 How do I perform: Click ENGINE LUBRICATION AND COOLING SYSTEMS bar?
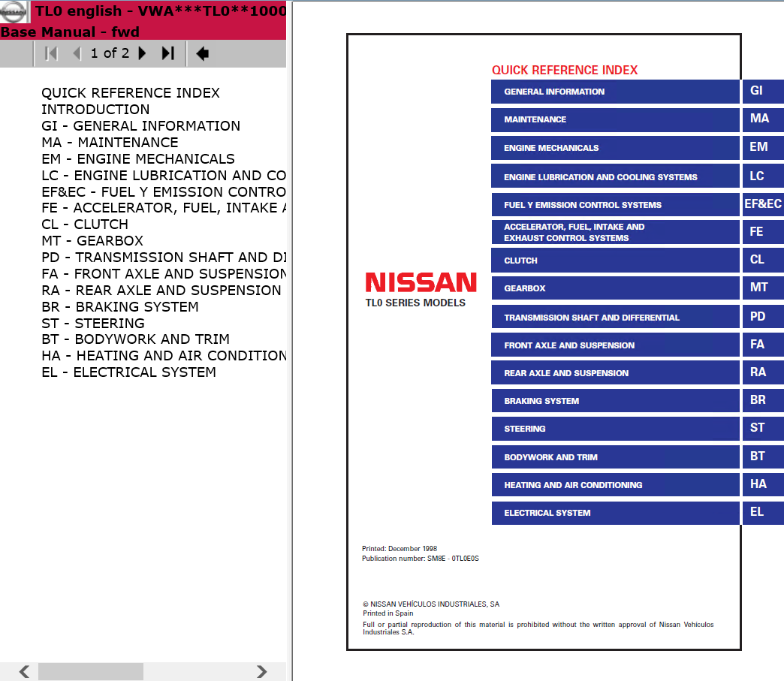[x=615, y=177]
